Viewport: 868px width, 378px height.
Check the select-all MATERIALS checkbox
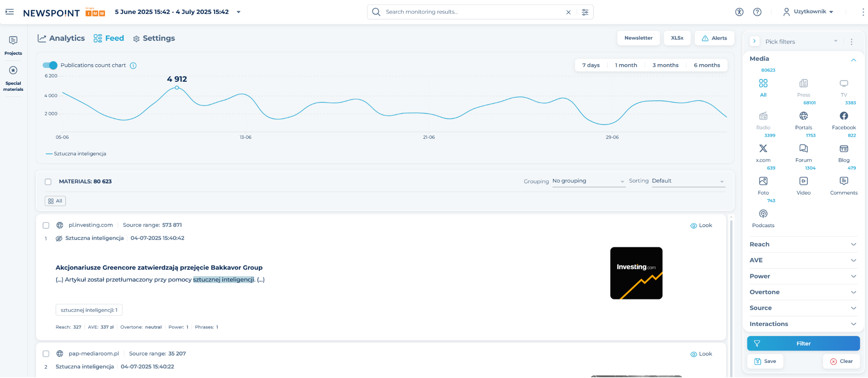[48, 182]
